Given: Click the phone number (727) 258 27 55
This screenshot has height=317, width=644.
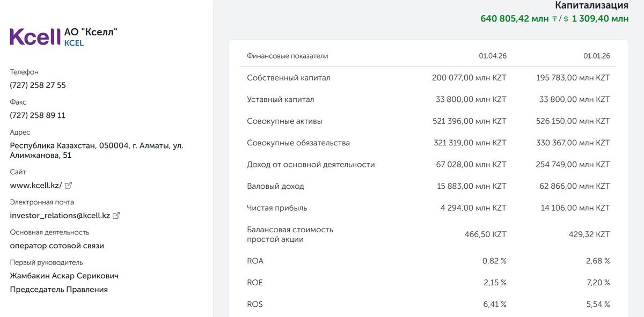Looking at the screenshot, I should pos(38,85).
